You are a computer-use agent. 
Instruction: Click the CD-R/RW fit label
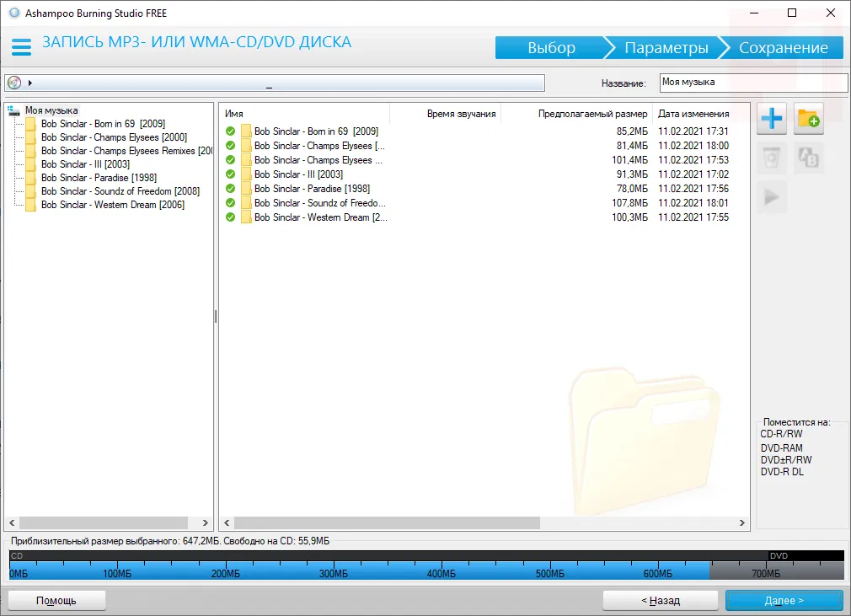[x=781, y=434]
